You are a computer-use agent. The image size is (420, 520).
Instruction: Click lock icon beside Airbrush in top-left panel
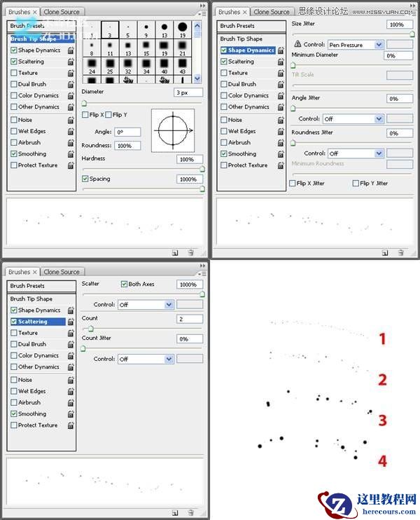(71, 142)
